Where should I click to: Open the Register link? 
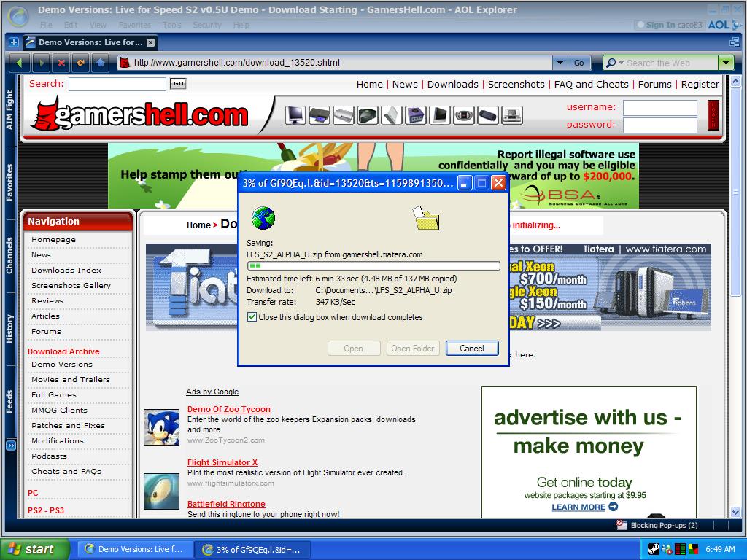(x=700, y=85)
